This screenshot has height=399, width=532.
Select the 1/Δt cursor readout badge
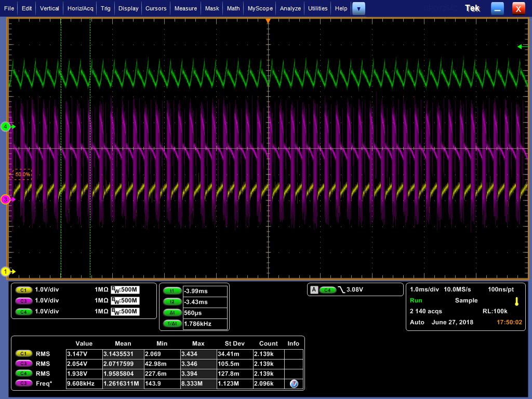tap(172, 324)
